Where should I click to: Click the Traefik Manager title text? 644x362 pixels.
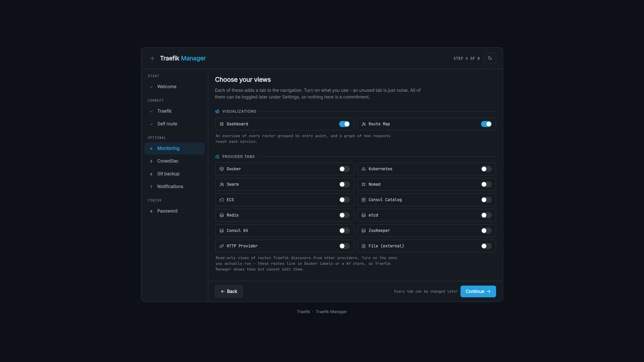tap(183, 58)
